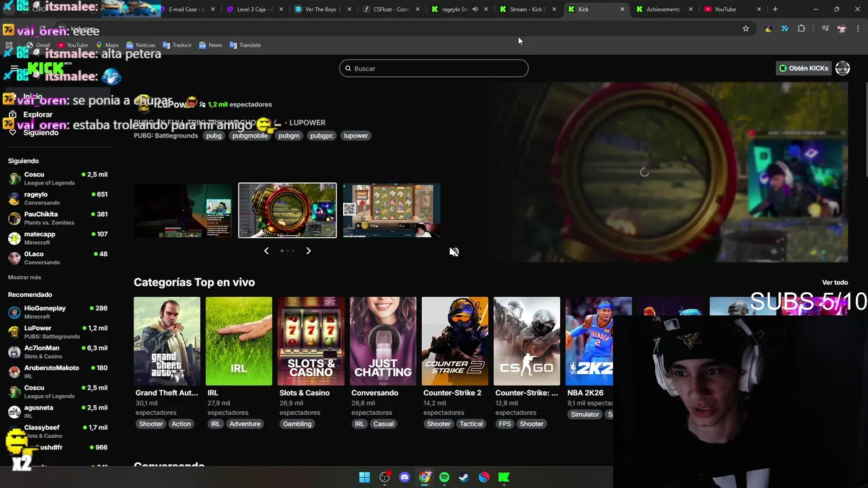The image size is (868, 488).
Task: Switch to Ver The Boys browser tab
Action: coord(322,9)
